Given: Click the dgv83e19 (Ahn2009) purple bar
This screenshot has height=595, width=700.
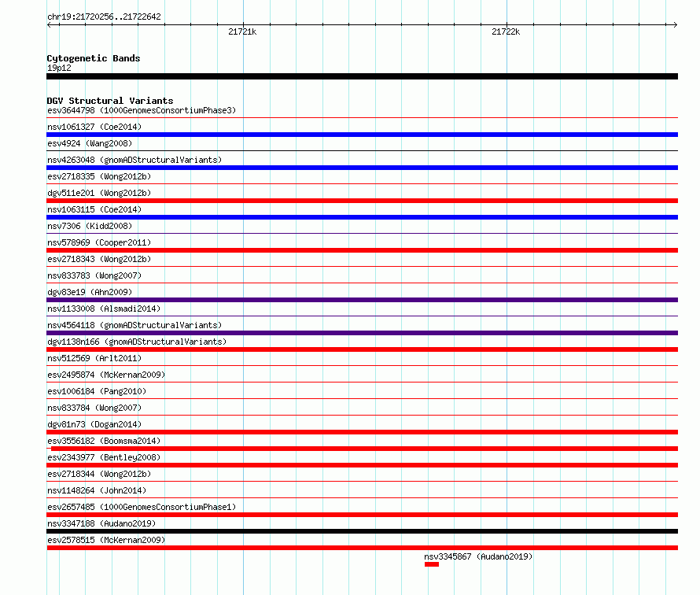Looking at the screenshot, I should (362, 300).
